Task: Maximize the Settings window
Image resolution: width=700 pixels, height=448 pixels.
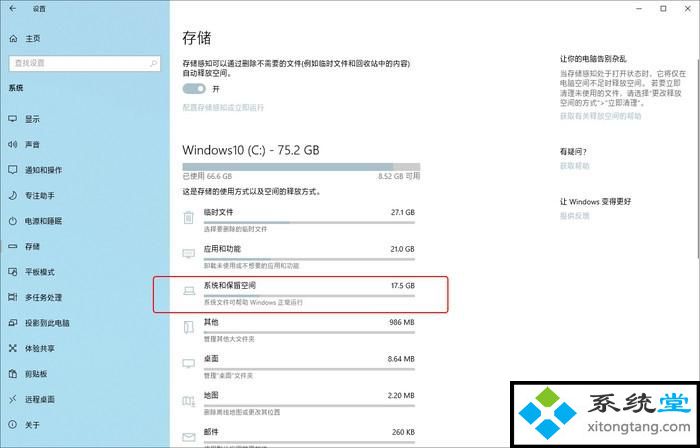Action: click(x=664, y=8)
